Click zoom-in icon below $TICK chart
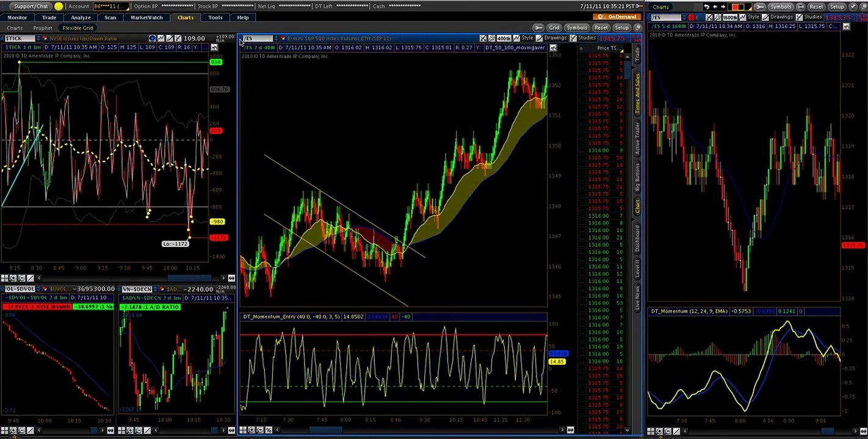The height and width of the screenshot is (439, 868). point(13,278)
